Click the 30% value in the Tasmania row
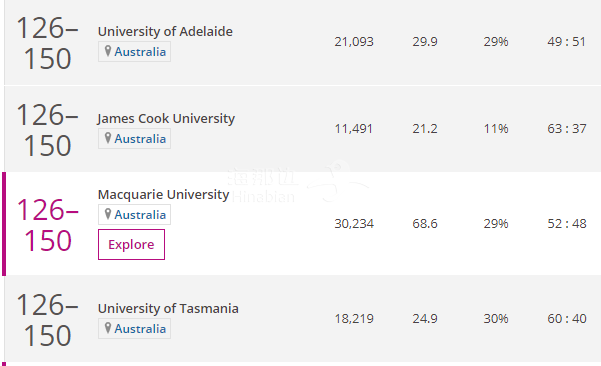 496,318
